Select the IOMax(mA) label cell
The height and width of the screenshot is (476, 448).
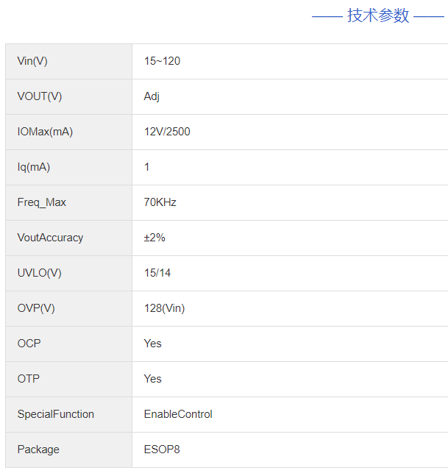coord(45,132)
